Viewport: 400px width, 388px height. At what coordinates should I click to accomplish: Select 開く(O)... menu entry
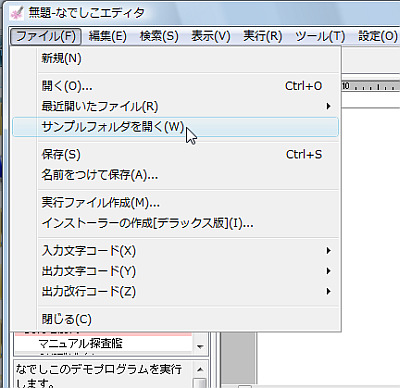click(175, 86)
